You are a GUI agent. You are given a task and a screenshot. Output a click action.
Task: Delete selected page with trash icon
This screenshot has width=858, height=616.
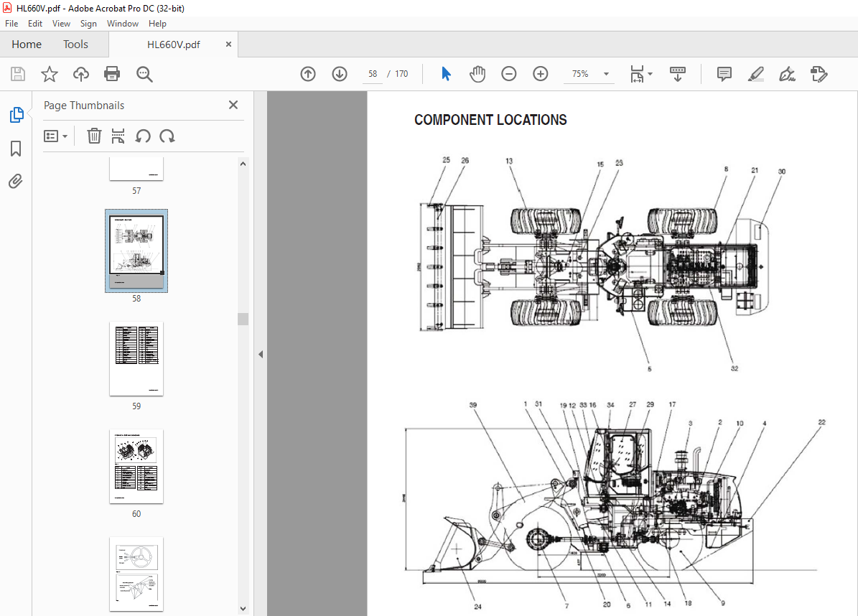94,136
